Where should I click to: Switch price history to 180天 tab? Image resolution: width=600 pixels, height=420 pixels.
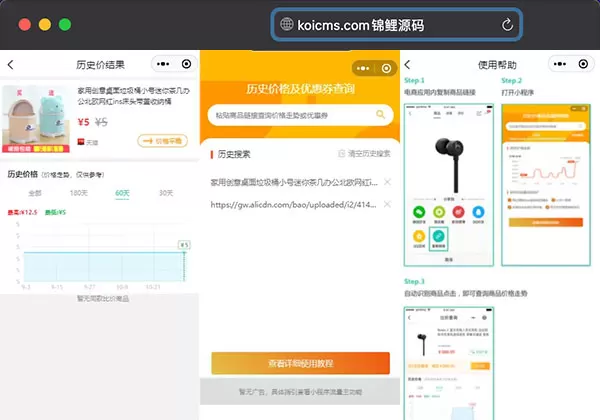coord(78,193)
